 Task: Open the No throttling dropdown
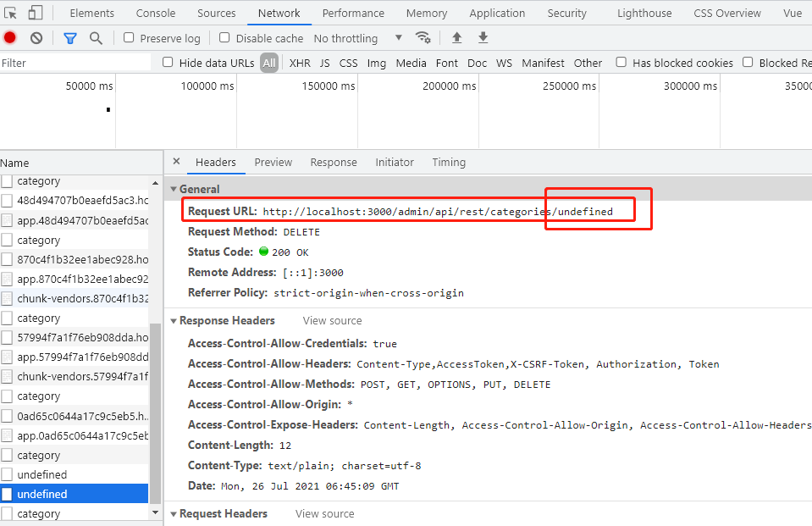358,38
